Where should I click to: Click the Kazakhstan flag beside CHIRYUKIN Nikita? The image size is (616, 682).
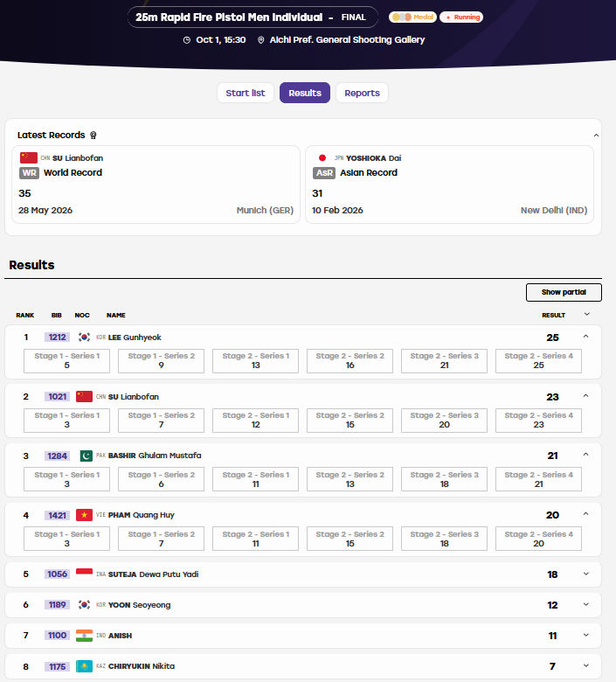coord(85,666)
